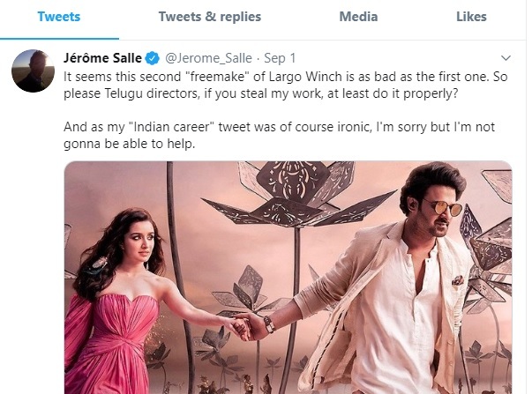Image resolution: width=532 pixels, height=394 pixels.
Task: Open the attached movie poster image
Action: 288,278
